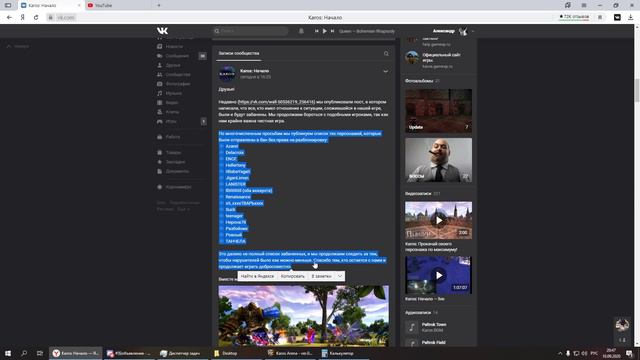Expand the post options chevron
The image size is (640, 360).
click(x=385, y=71)
